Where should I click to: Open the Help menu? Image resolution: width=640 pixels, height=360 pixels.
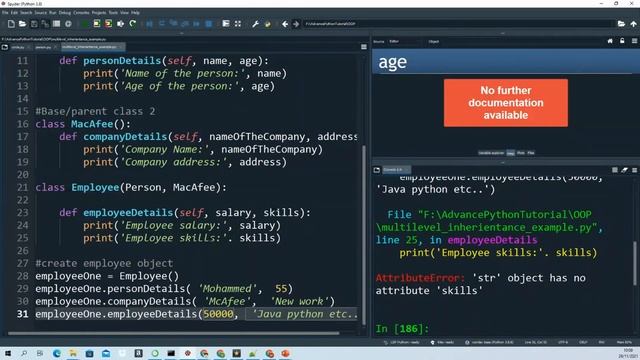pos(136,13)
